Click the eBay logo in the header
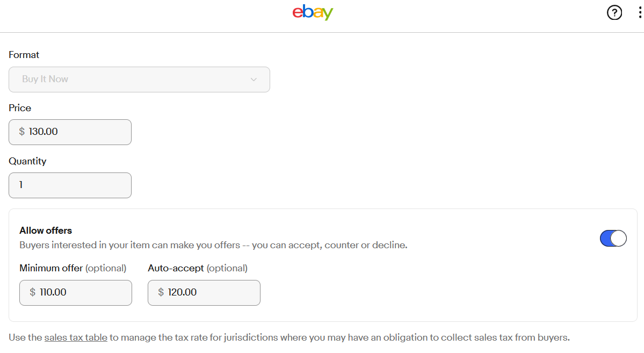This screenshot has width=644, height=353. click(313, 12)
